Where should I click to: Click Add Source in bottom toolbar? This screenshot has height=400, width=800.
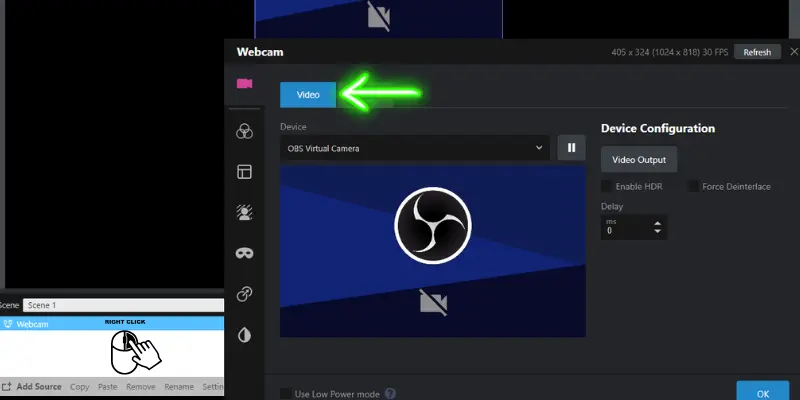click(32, 387)
